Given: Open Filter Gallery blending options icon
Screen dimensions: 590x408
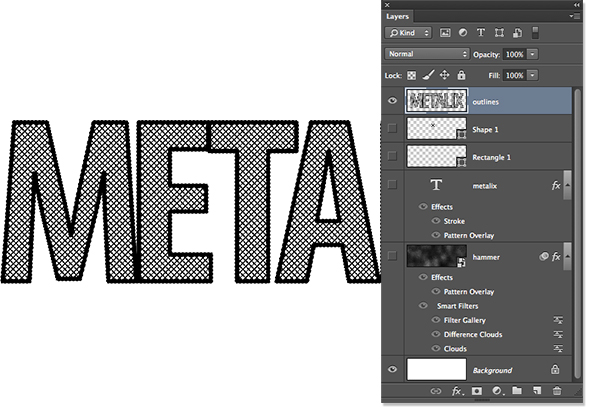Looking at the screenshot, I should [x=558, y=320].
